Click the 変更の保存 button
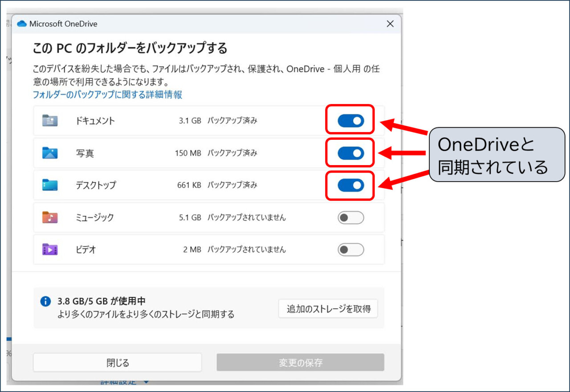The width and height of the screenshot is (570, 392). pos(301,363)
